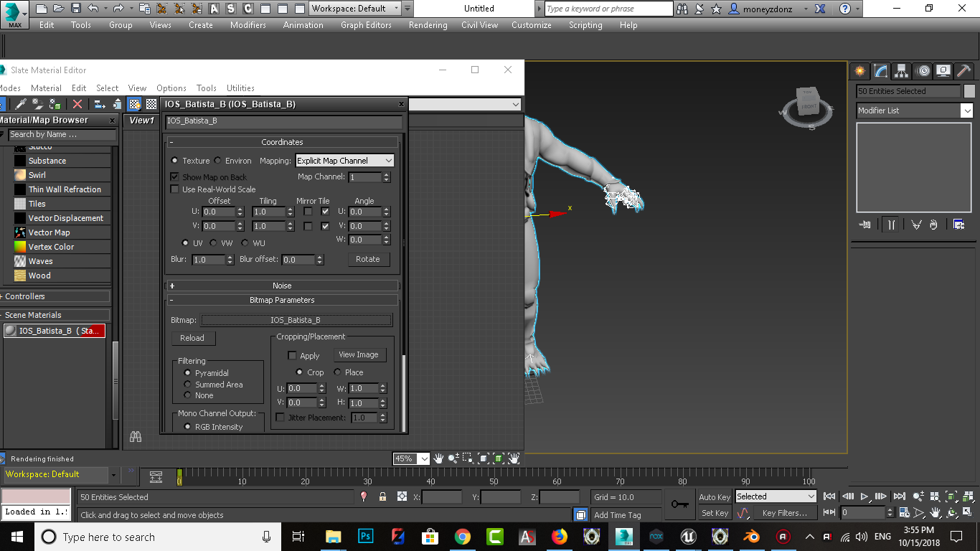Collapse the Coordinates rollout

(x=283, y=142)
